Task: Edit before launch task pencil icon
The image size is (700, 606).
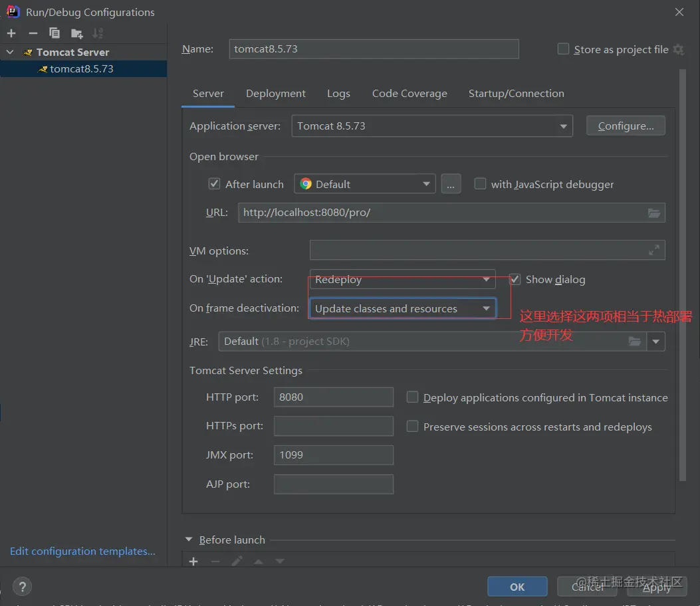Action: (x=237, y=561)
